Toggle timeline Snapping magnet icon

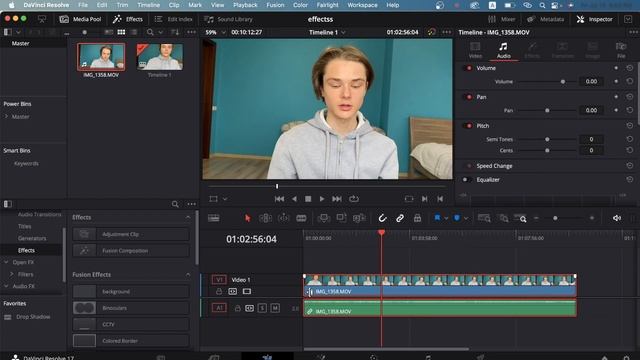382,218
